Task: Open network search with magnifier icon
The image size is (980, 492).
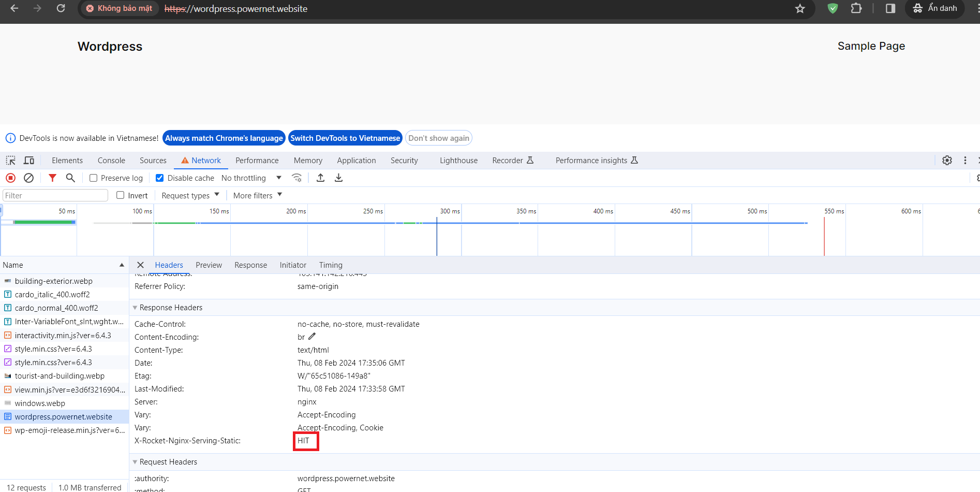Action: (70, 178)
